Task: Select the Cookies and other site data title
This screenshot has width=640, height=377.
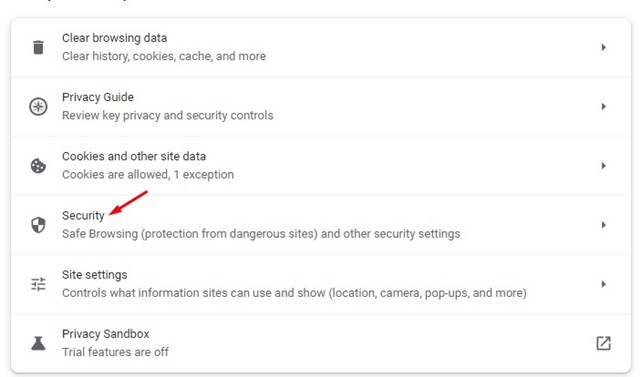Action: pyautogui.click(x=134, y=156)
